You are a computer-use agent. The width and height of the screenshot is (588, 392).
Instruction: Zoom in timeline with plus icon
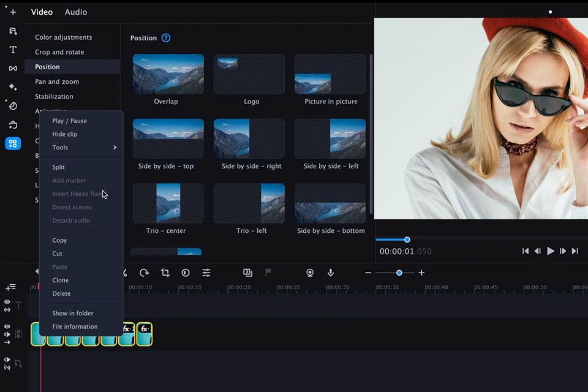pyautogui.click(x=421, y=273)
